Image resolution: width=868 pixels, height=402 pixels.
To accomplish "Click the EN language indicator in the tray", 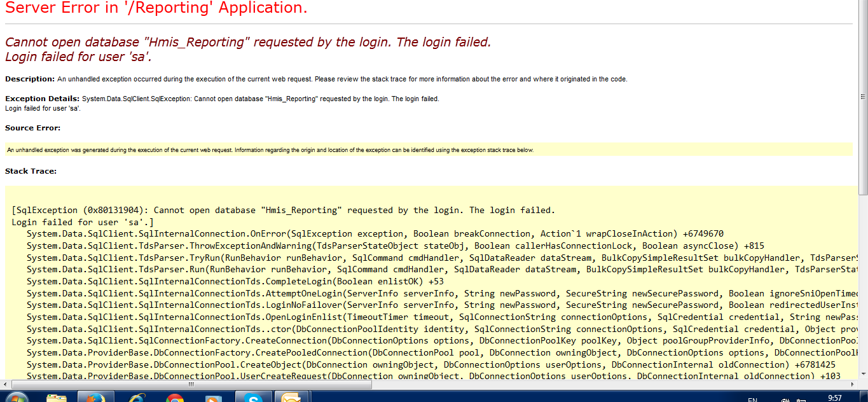I will (752, 399).
